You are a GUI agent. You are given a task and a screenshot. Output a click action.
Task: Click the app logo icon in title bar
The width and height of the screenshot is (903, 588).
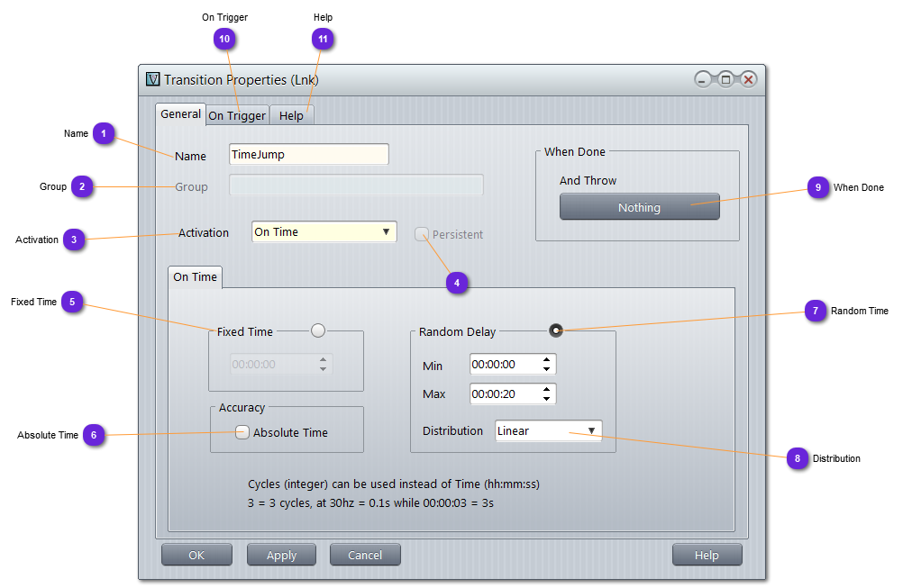(x=152, y=79)
